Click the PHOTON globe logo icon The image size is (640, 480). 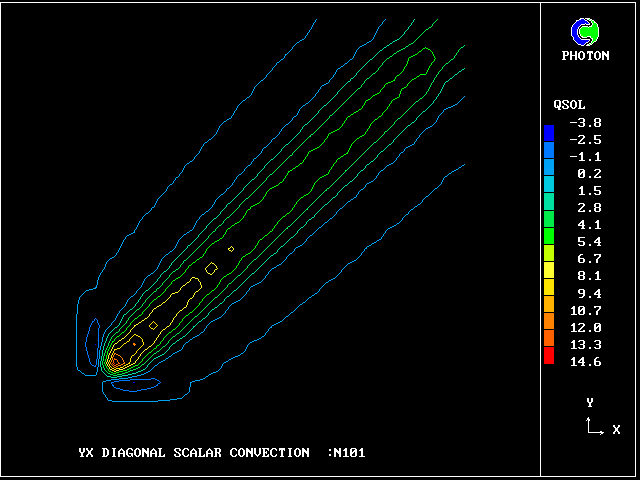click(585, 33)
